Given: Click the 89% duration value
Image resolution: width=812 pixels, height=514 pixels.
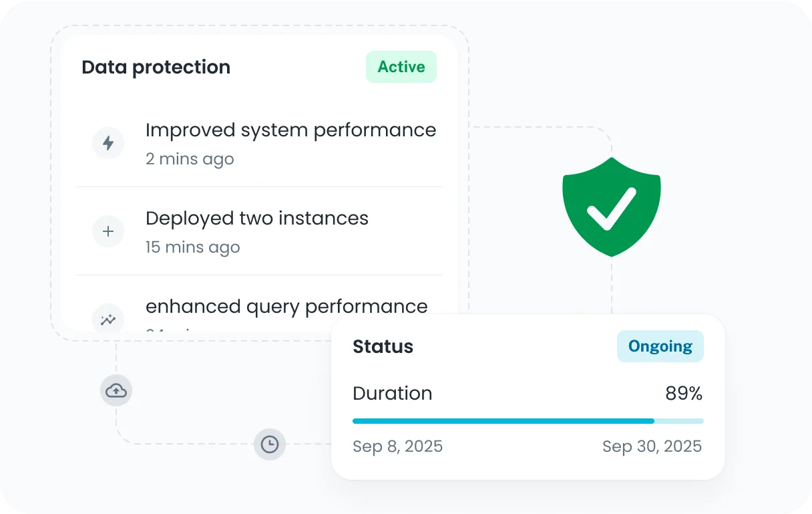Looking at the screenshot, I should point(683,394).
